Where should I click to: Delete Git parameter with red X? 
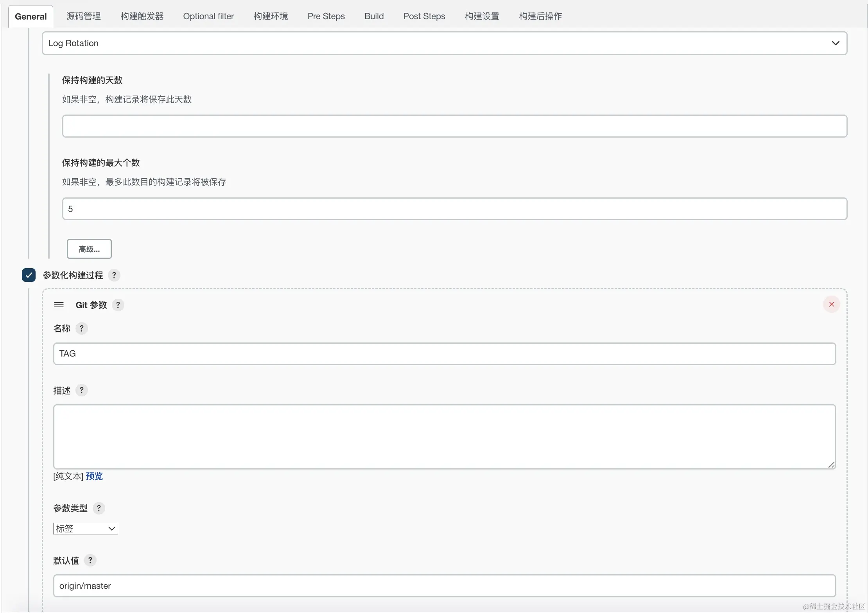(831, 304)
